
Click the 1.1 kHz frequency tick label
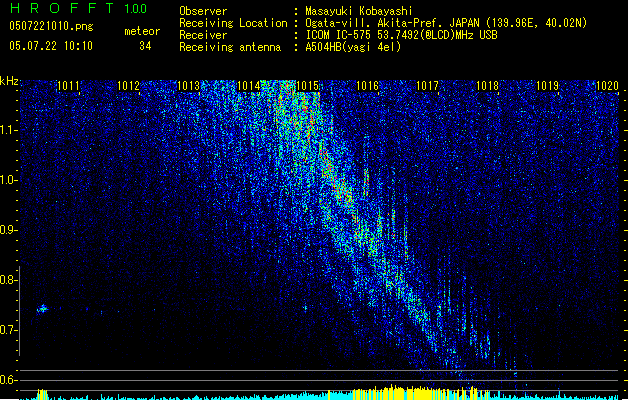point(9,130)
